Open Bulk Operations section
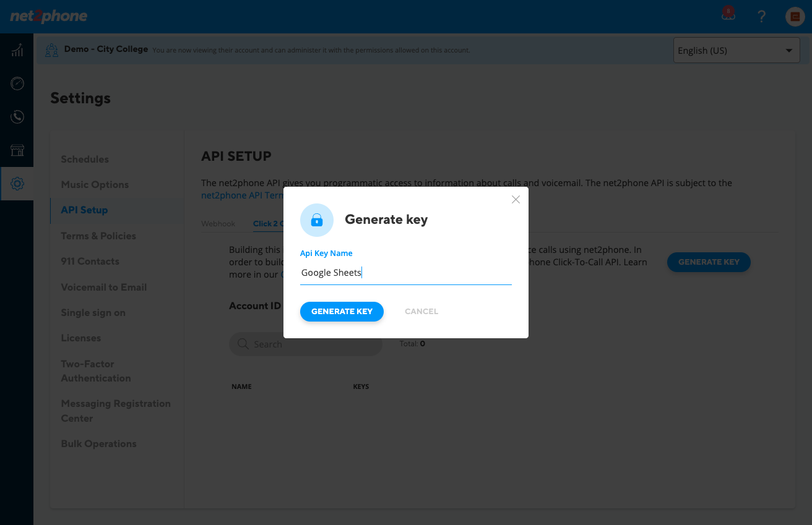This screenshot has width=812, height=525. 98,443
